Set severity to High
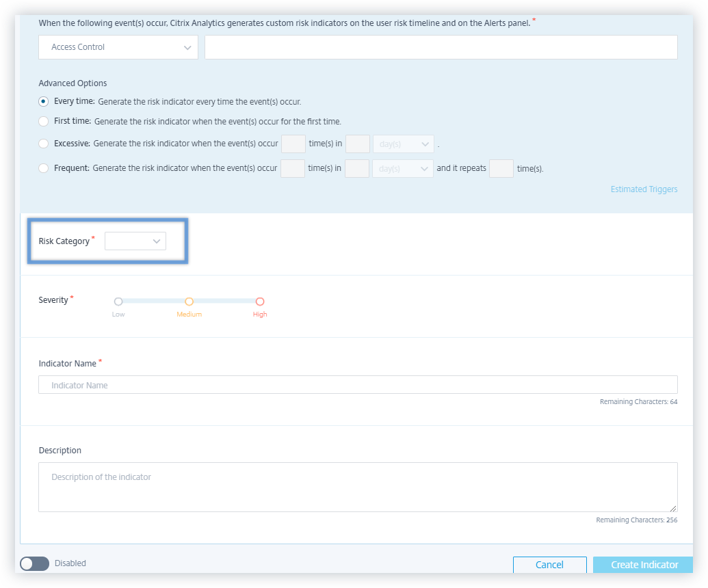This screenshot has height=588, width=708. click(x=260, y=302)
